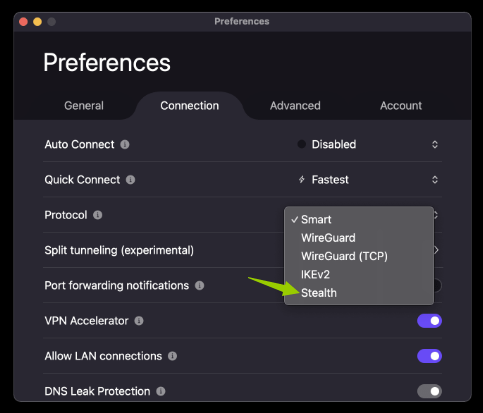Image resolution: width=483 pixels, height=413 pixels.
Task: Pick WireGuard (TCP) protocol option
Action: 359,256
